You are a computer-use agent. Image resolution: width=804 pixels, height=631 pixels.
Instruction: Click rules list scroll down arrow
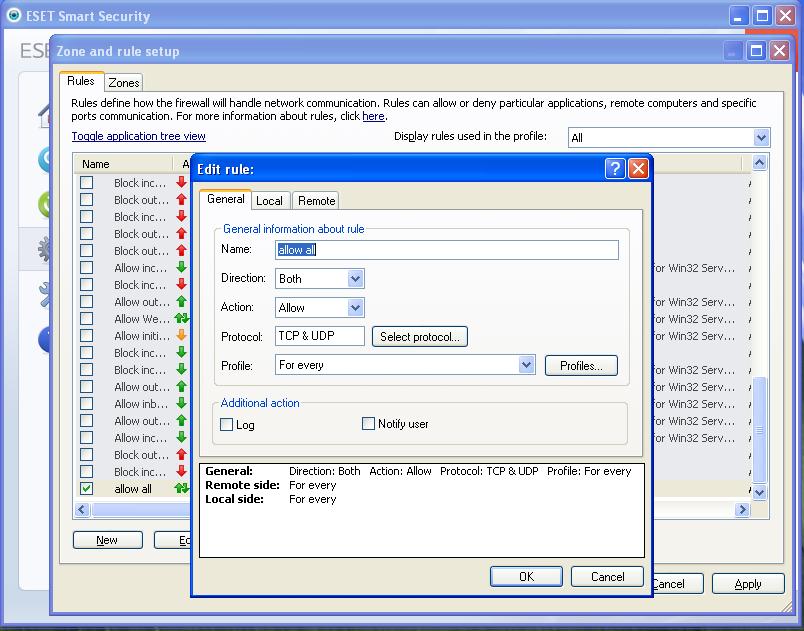[759, 493]
